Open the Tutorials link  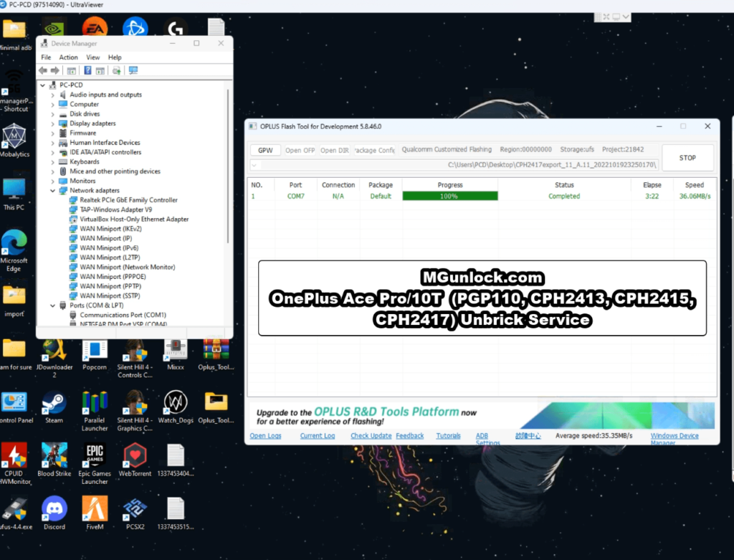click(x=449, y=435)
